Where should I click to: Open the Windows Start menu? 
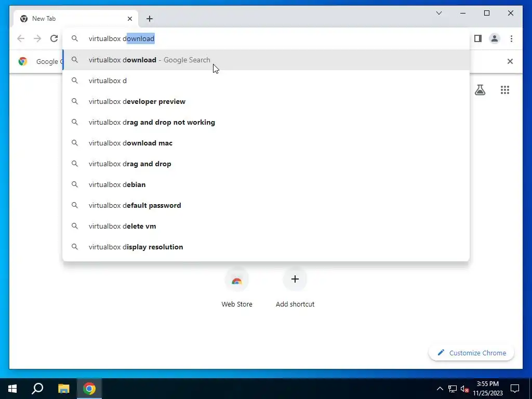click(12, 389)
